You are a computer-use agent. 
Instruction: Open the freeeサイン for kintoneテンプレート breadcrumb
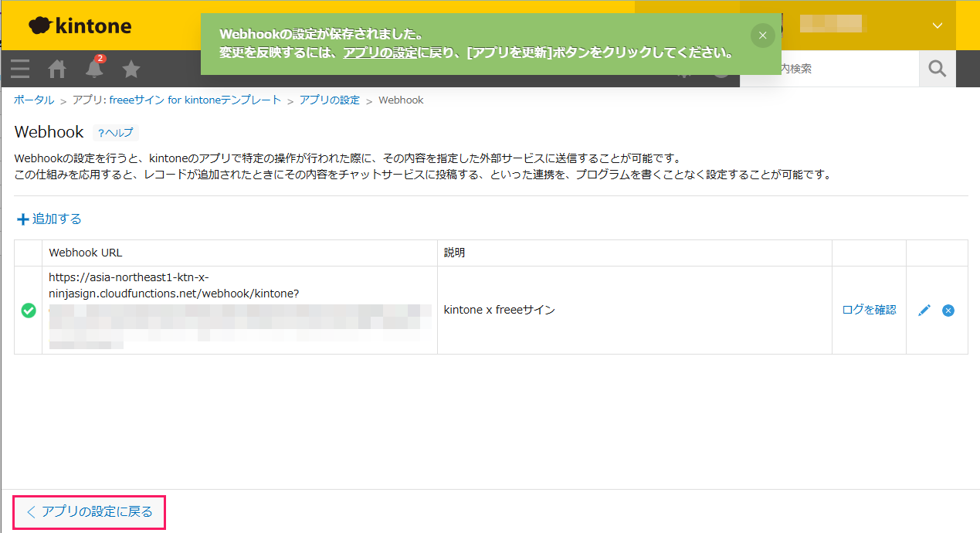tap(177, 100)
